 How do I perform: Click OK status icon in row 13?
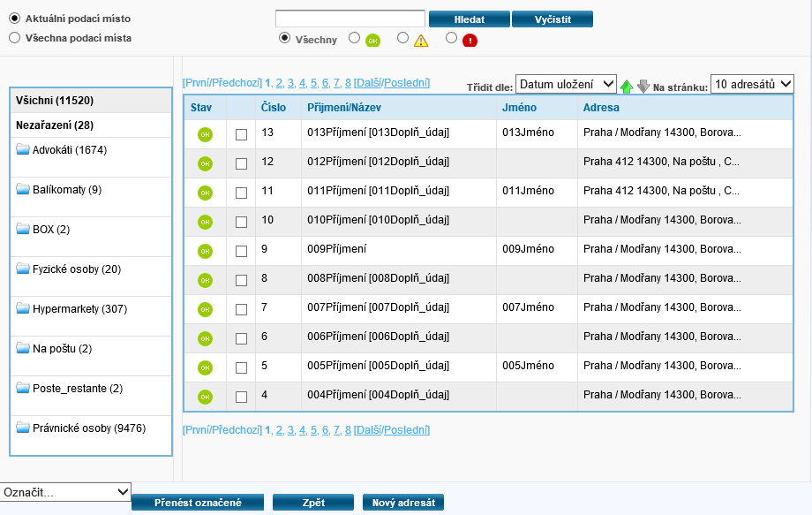coord(205,134)
